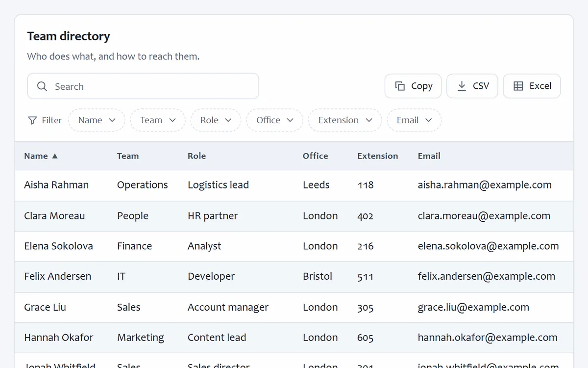This screenshot has width=588, height=368.
Task: Sort by the Team column header
Action: click(x=128, y=156)
